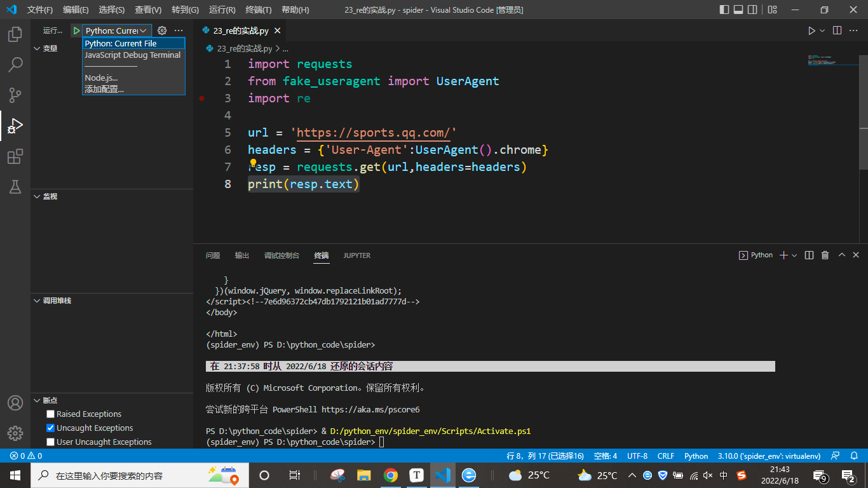Image resolution: width=868 pixels, height=488 pixels.
Task: Switch to the 调试控制台 panel tab
Action: [281, 255]
